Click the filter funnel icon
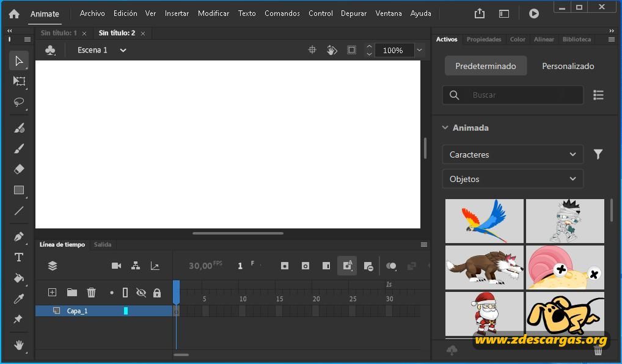 pos(598,155)
